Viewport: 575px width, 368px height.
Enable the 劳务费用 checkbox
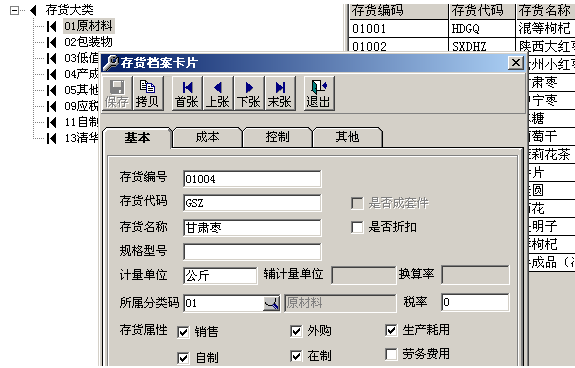pyautogui.click(x=391, y=354)
